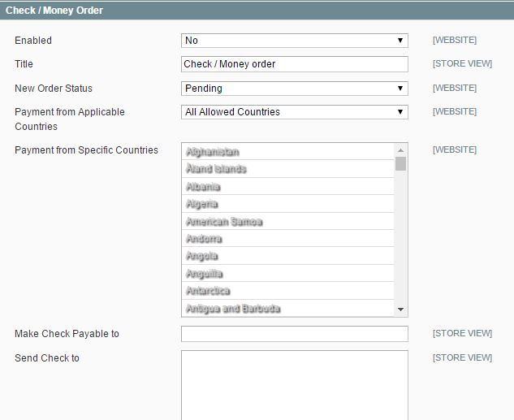Click [WEBSITE] tag beside New Order Status
The image size is (514, 420).
[x=455, y=88]
